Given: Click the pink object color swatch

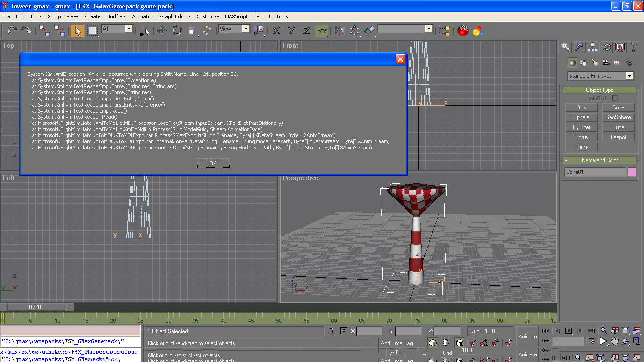Looking at the screenshot, I should click(632, 172).
